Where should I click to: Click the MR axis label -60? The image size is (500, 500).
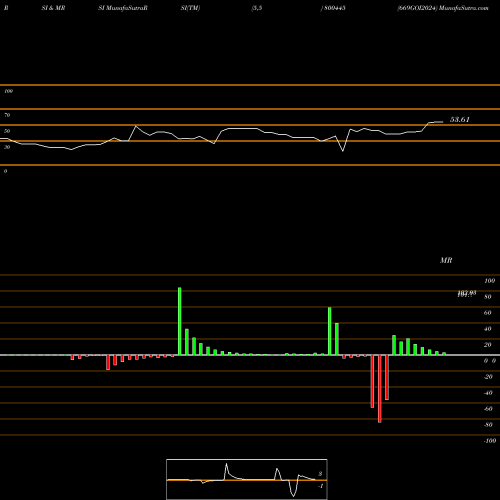click(x=488, y=409)
